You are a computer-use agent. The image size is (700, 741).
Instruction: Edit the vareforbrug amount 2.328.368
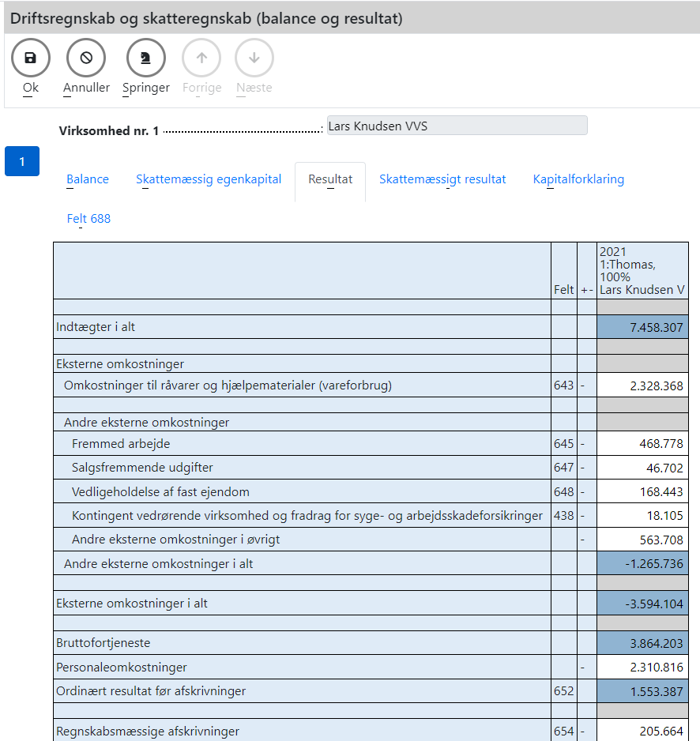point(642,386)
